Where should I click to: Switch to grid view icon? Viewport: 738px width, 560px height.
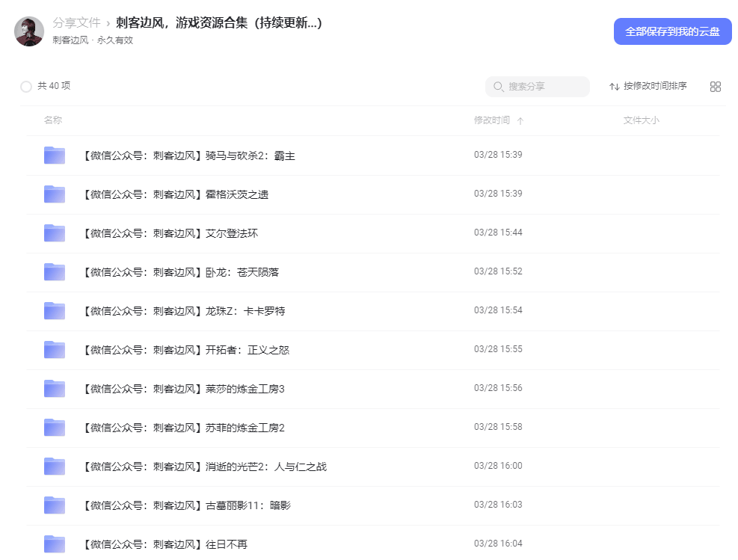[715, 87]
